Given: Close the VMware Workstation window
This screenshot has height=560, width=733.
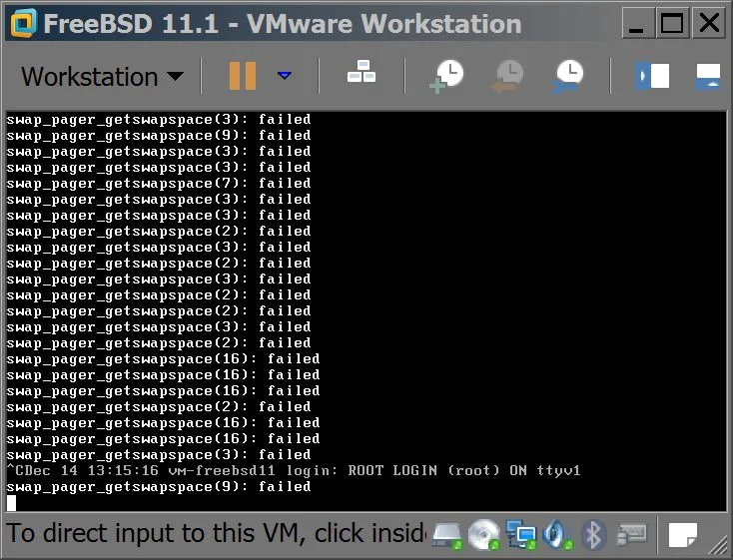Looking at the screenshot, I should (x=709, y=22).
